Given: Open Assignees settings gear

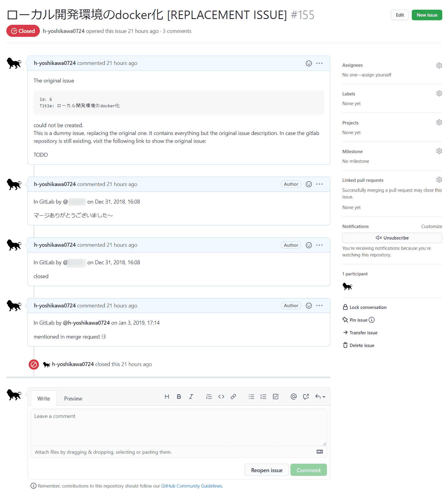Looking at the screenshot, I should click(x=439, y=66).
